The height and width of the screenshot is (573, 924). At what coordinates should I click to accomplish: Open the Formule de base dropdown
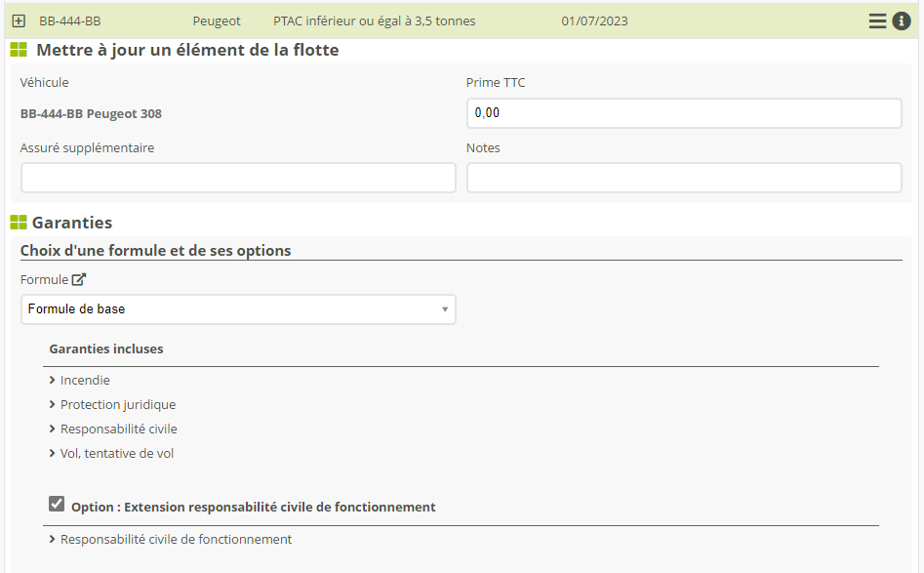coord(238,309)
